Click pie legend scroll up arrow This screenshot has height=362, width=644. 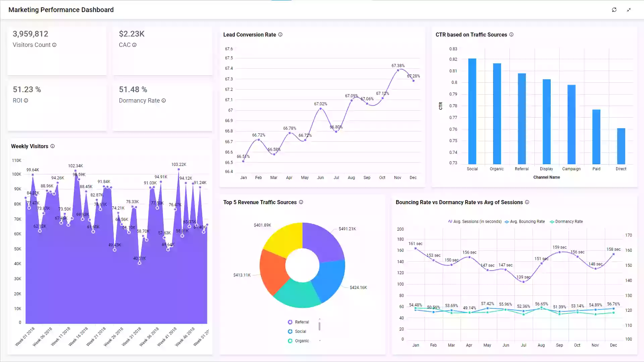tap(320, 319)
